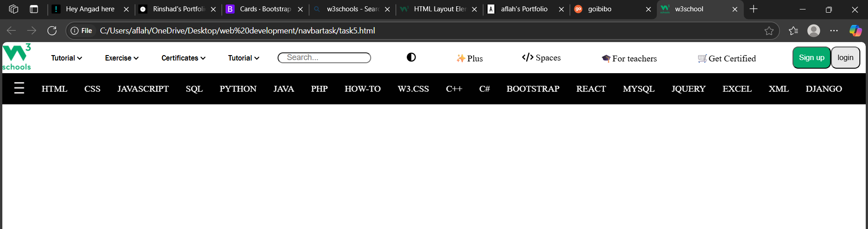Screen dimensions: 868x229
Task: Click the Plus sparkle link
Action: pos(470,58)
